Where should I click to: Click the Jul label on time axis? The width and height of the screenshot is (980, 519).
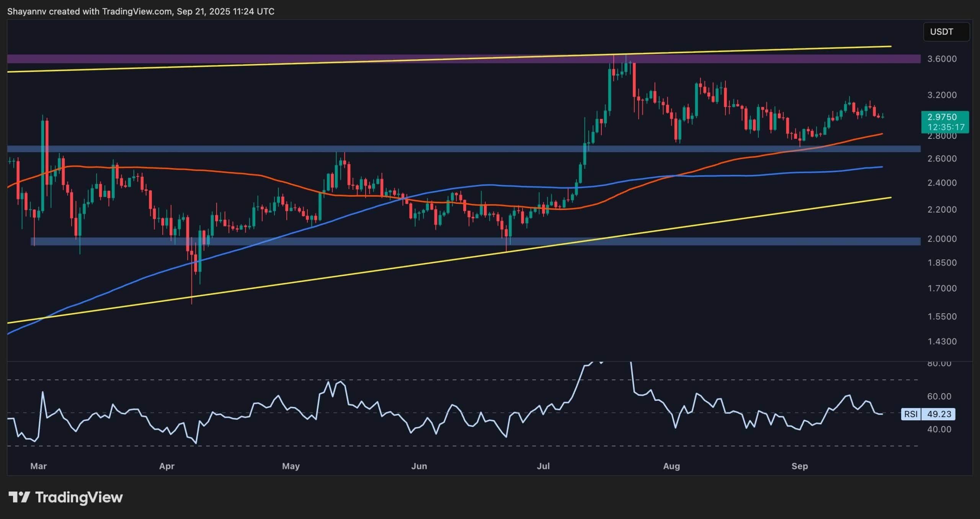pyautogui.click(x=543, y=466)
